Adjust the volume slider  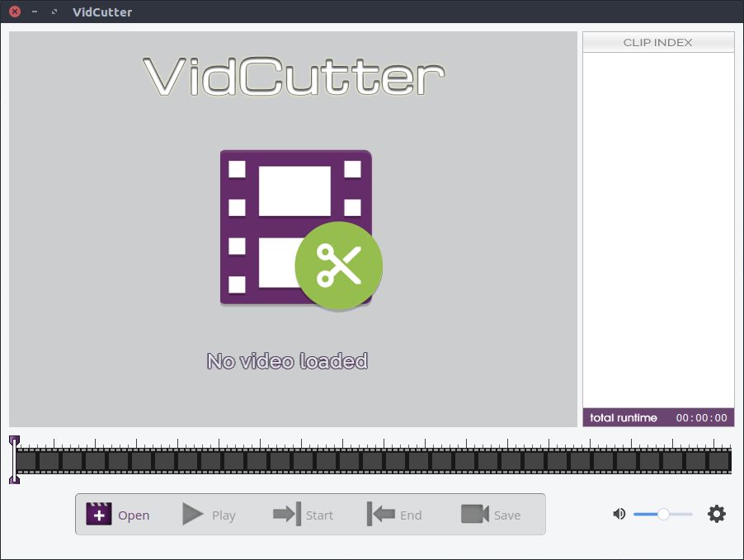663,514
